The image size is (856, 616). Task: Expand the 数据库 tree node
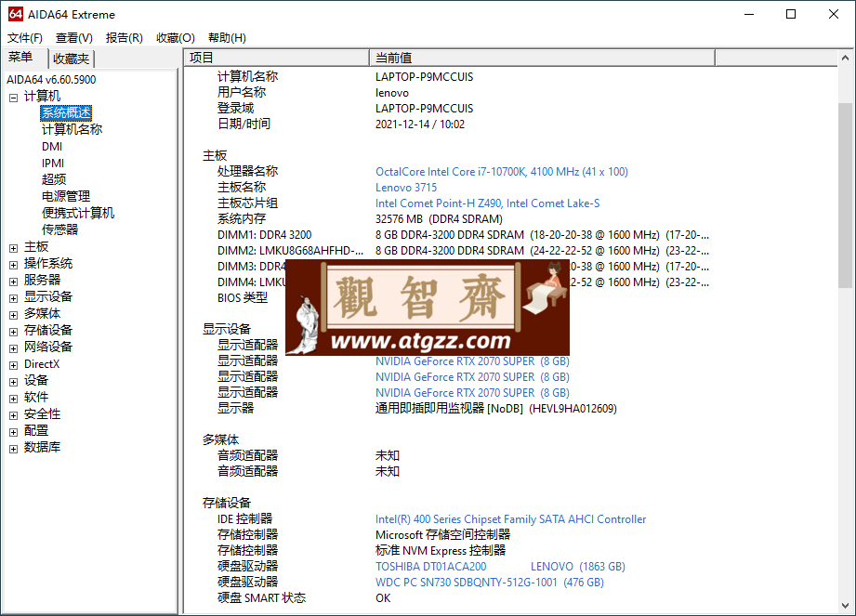click(14, 449)
